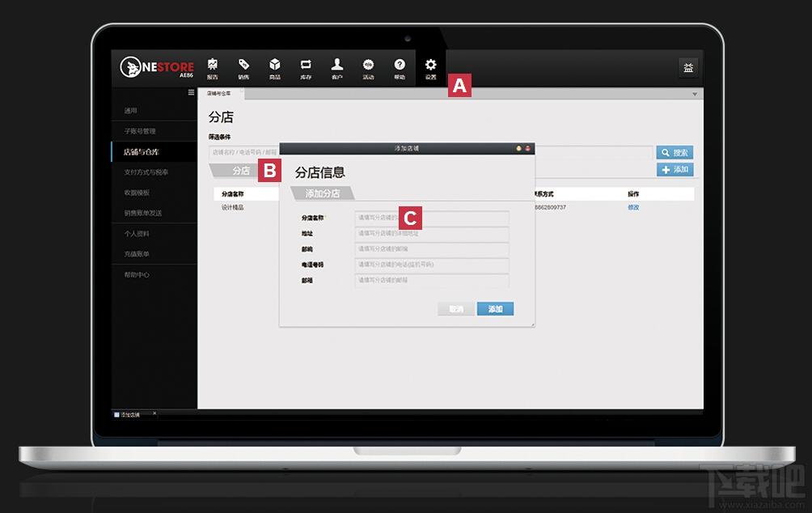This screenshot has height=513, width=812.
Task: Select the 库存 (Inventory) icon
Action: coord(306,68)
